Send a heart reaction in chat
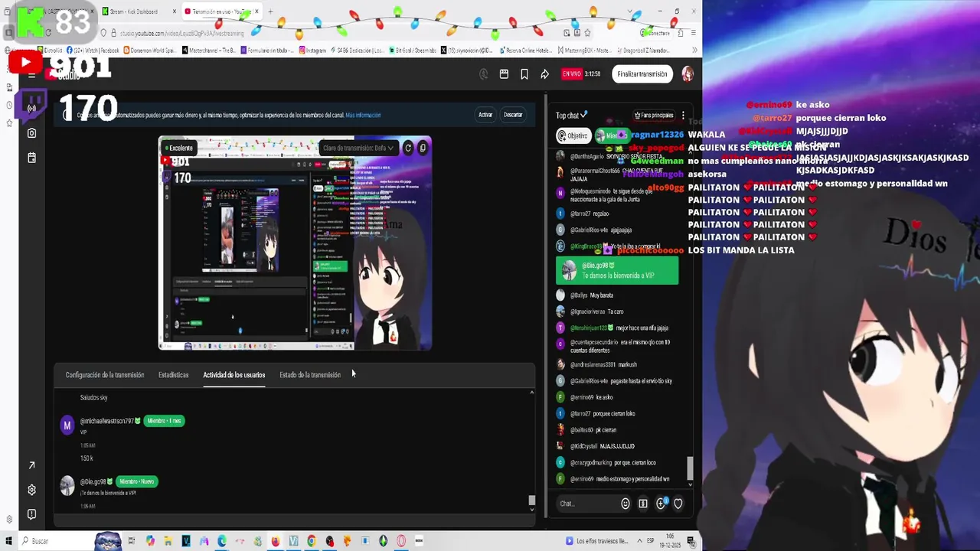The height and width of the screenshot is (551, 980). 678,504
